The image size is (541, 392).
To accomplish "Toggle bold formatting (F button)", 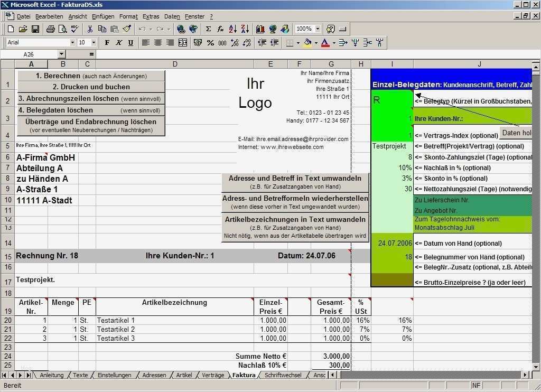I will (107, 43).
